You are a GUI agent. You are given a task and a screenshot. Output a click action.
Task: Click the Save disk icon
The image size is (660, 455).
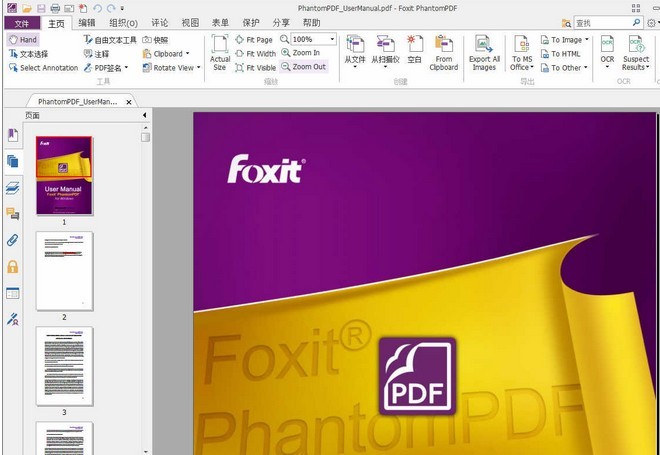click(41, 8)
